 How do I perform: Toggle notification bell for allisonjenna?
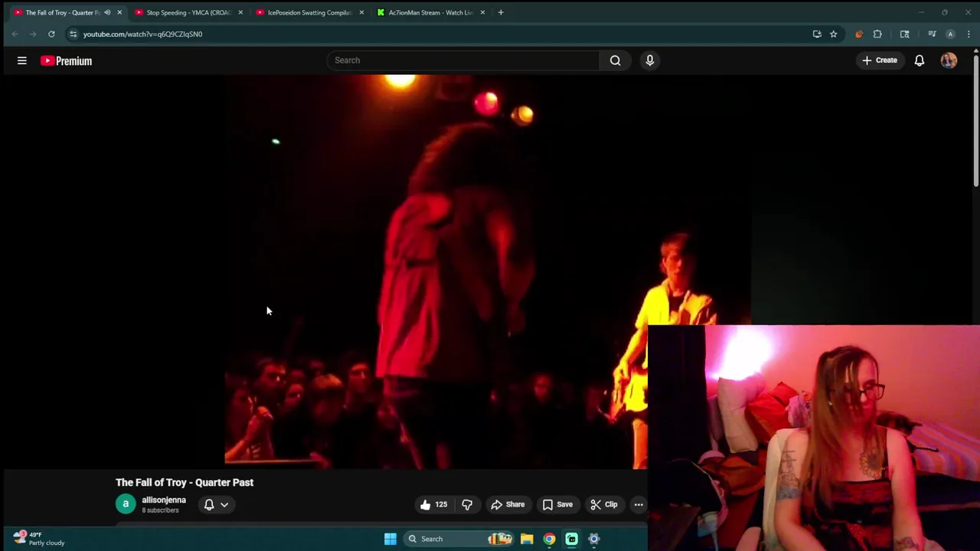click(209, 504)
